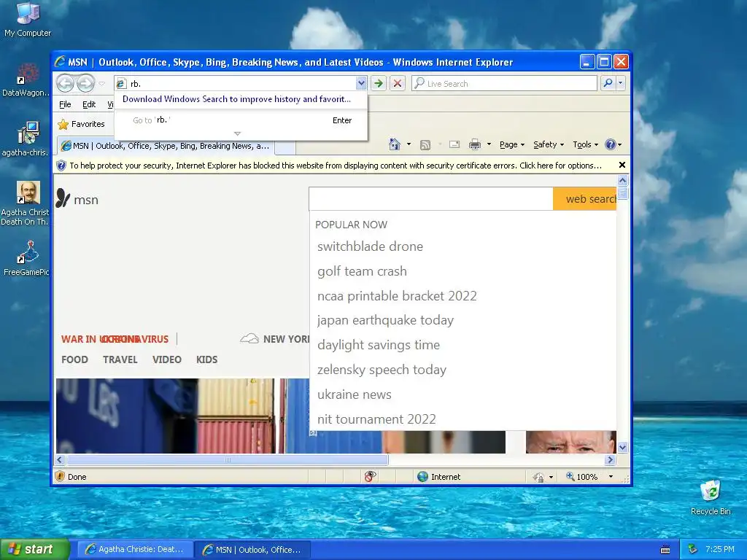
Task: Open recent pages dropdown beside Forward arrow
Action: pyautogui.click(x=101, y=83)
